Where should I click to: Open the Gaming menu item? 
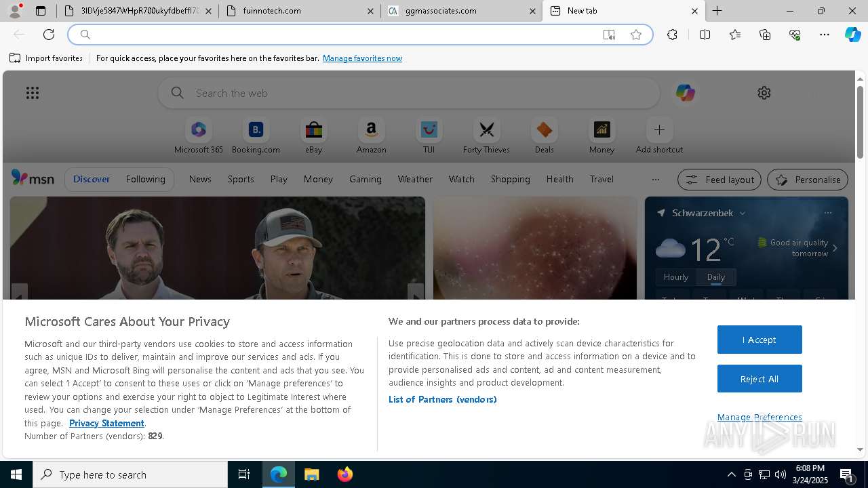[x=365, y=179]
